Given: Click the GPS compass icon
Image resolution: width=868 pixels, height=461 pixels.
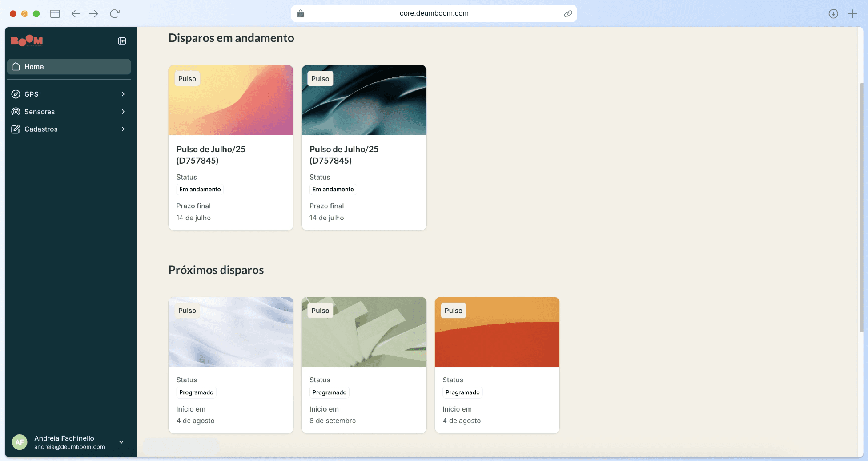Looking at the screenshot, I should (x=16, y=94).
